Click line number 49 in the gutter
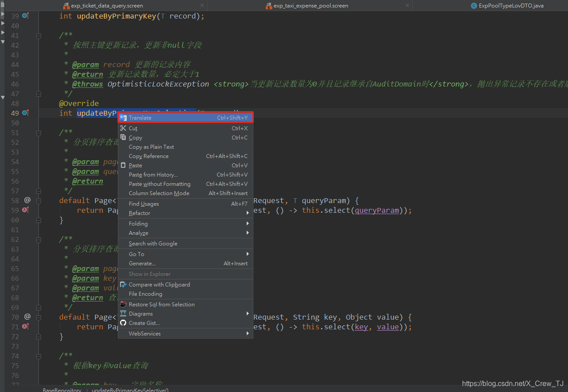The image size is (568, 392). tap(15, 113)
